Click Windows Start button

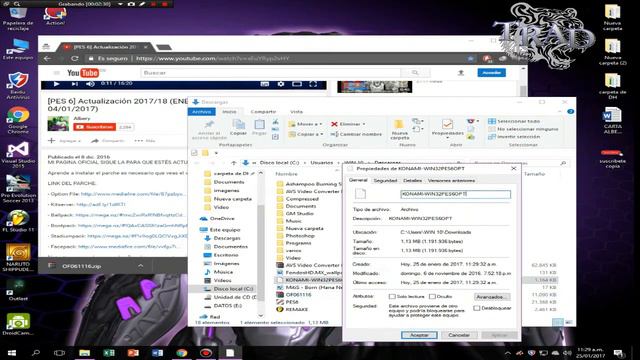(x=11, y=353)
